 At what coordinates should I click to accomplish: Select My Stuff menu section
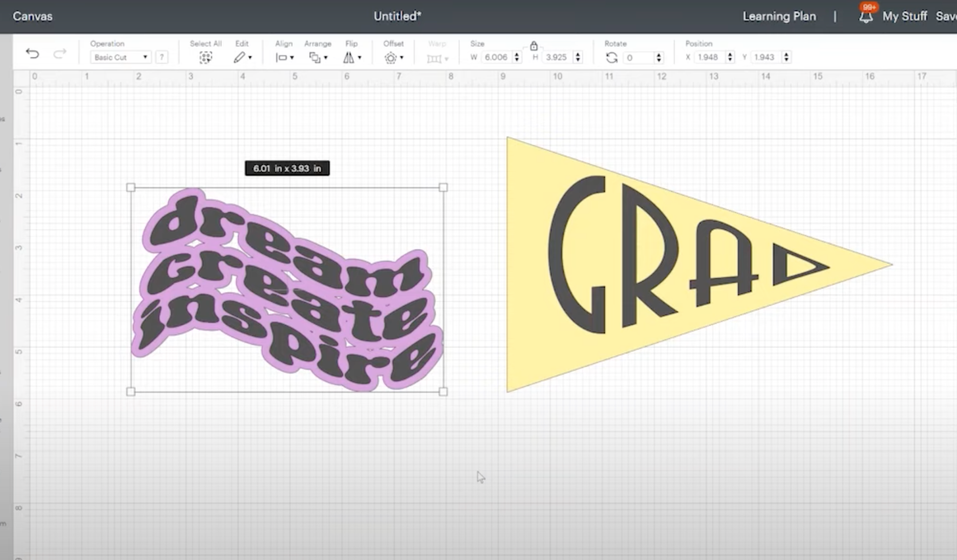point(904,15)
